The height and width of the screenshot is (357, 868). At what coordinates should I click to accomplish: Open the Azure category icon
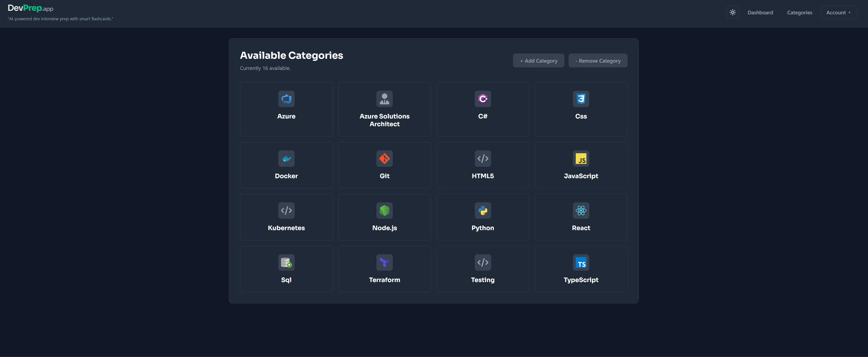coord(286,99)
